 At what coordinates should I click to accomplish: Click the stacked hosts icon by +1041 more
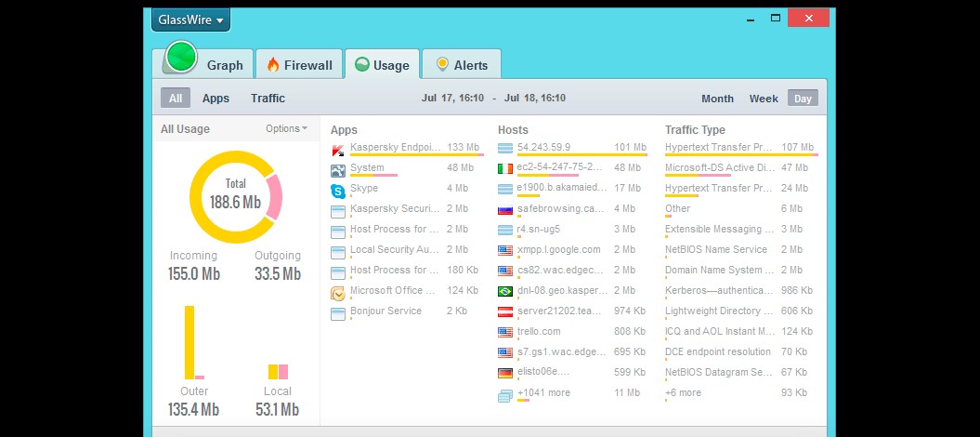[505, 396]
